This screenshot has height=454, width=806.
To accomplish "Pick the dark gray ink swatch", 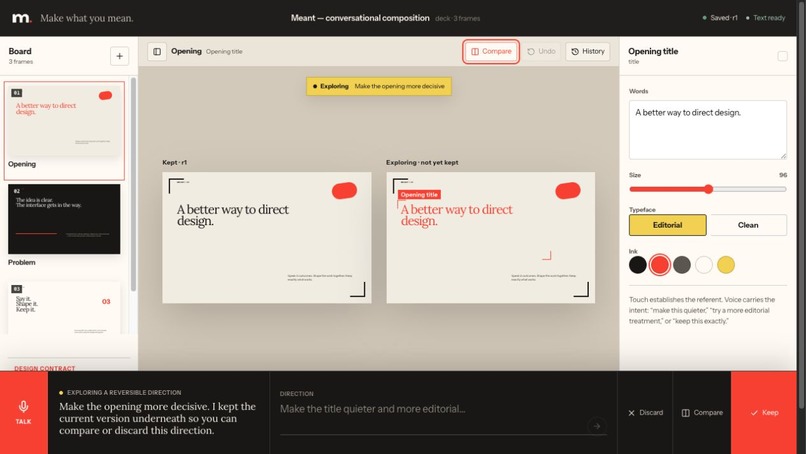I will point(682,265).
